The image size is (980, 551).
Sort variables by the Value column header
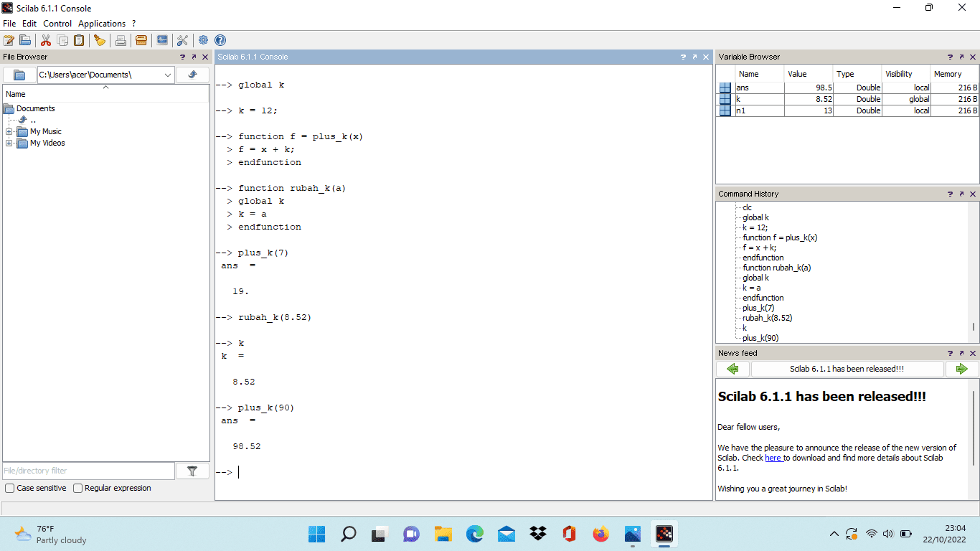point(809,74)
